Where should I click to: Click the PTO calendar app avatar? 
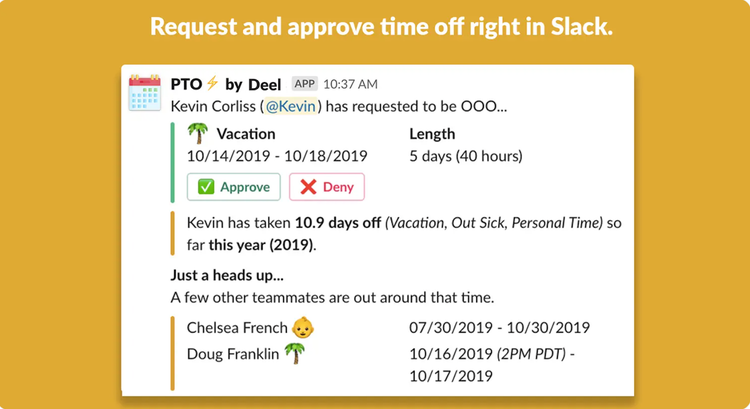coord(145,93)
